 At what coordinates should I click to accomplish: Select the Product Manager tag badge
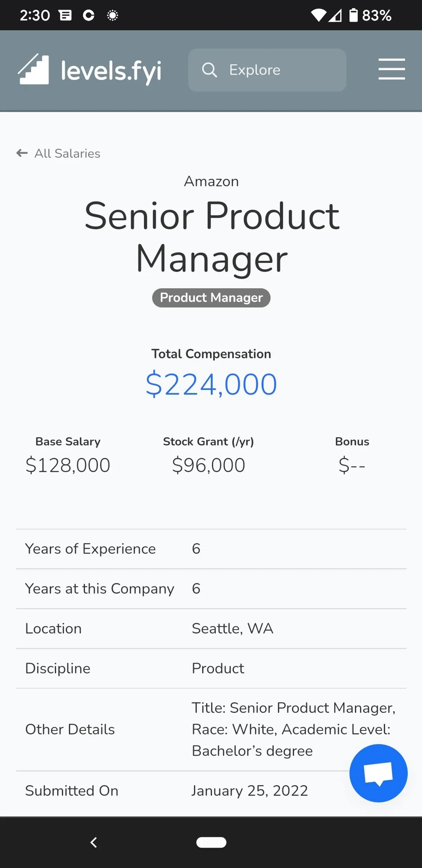pyautogui.click(x=211, y=298)
